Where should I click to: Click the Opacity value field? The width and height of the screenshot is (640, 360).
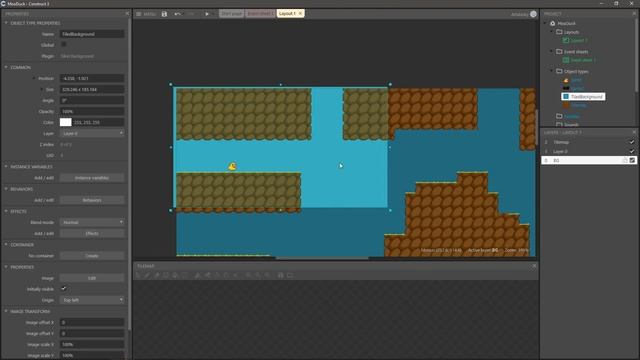(x=92, y=111)
